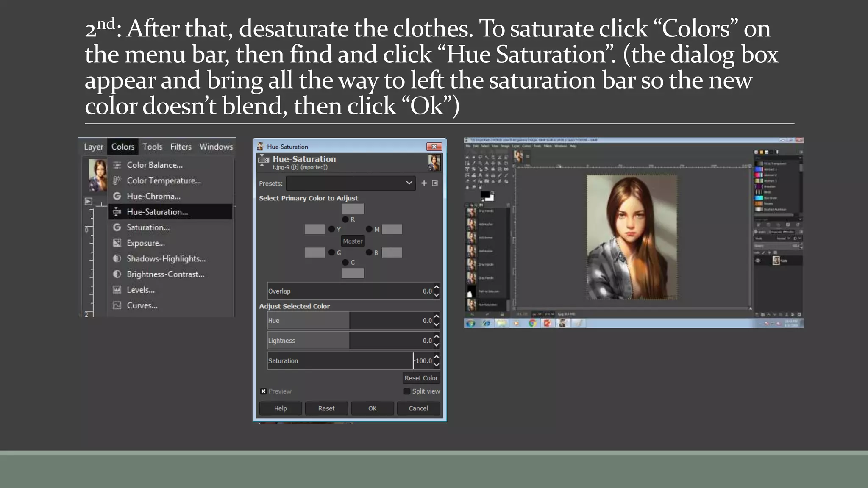Click the black foreground color in toolbox
Screen dimensions: 868x488
(485, 194)
